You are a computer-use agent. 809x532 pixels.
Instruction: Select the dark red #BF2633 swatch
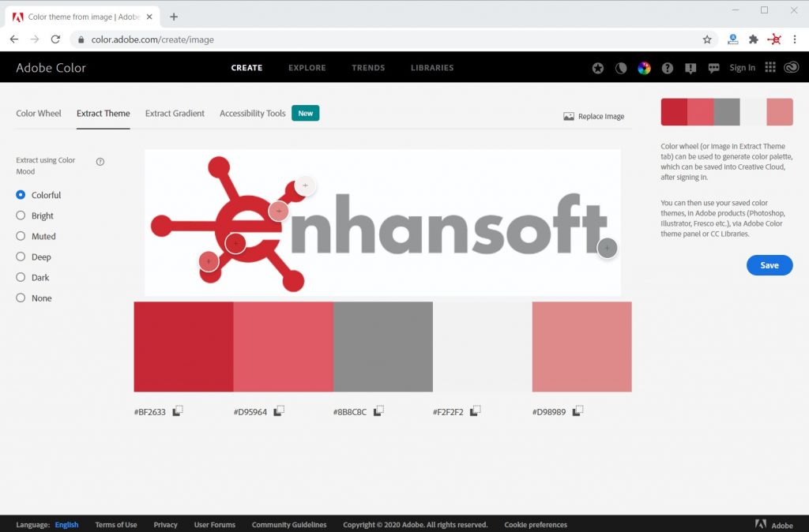click(x=183, y=347)
